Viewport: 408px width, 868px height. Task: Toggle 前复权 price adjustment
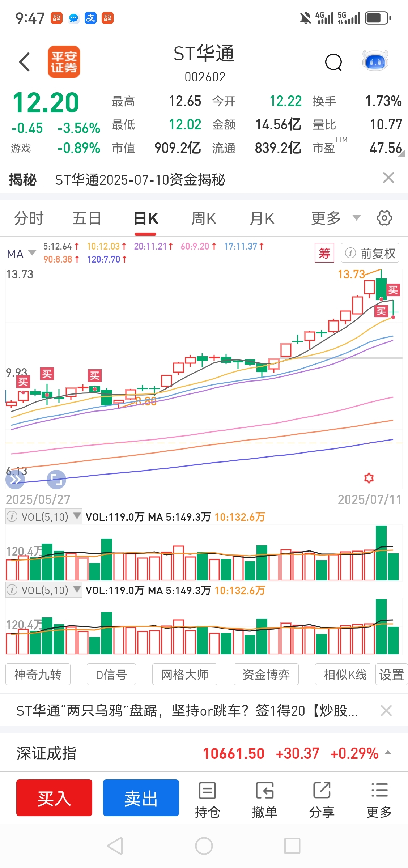coord(370,253)
